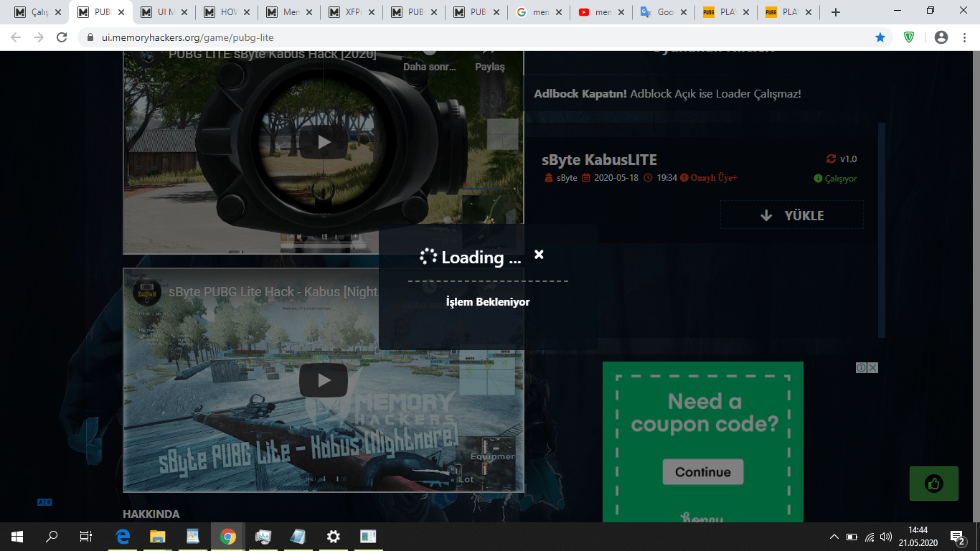Open Task View on the taskbar

(85, 536)
